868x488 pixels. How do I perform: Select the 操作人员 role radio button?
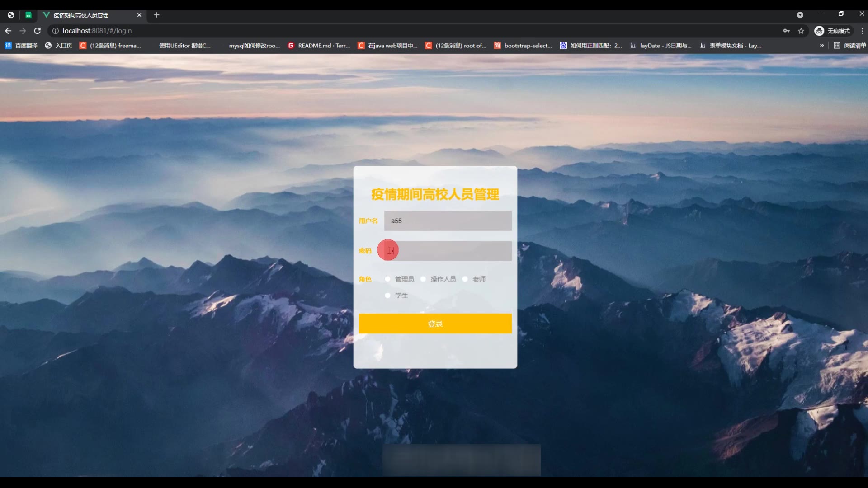(x=423, y=279)
